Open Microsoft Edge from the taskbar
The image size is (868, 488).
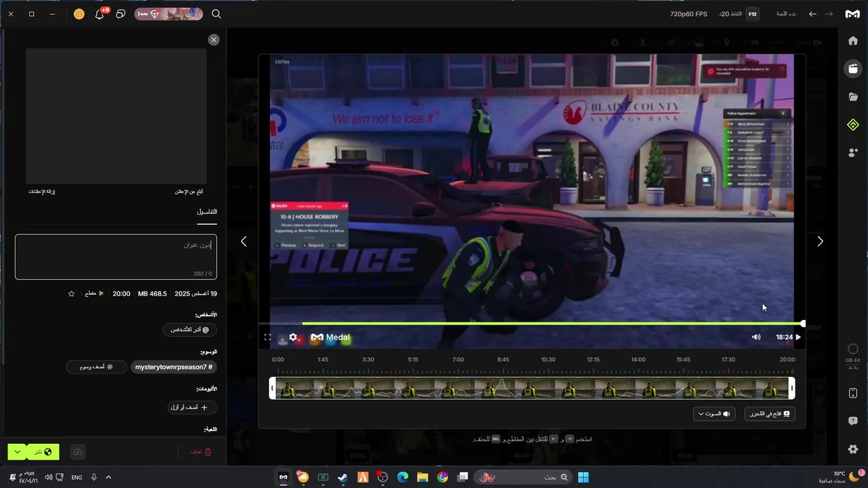tap(403, 477)
